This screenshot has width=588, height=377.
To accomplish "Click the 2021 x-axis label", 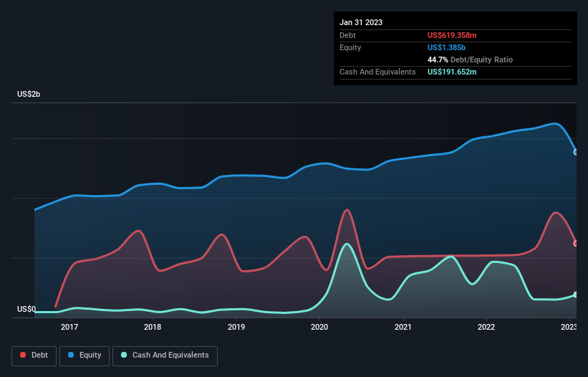I will click(403, 327).
